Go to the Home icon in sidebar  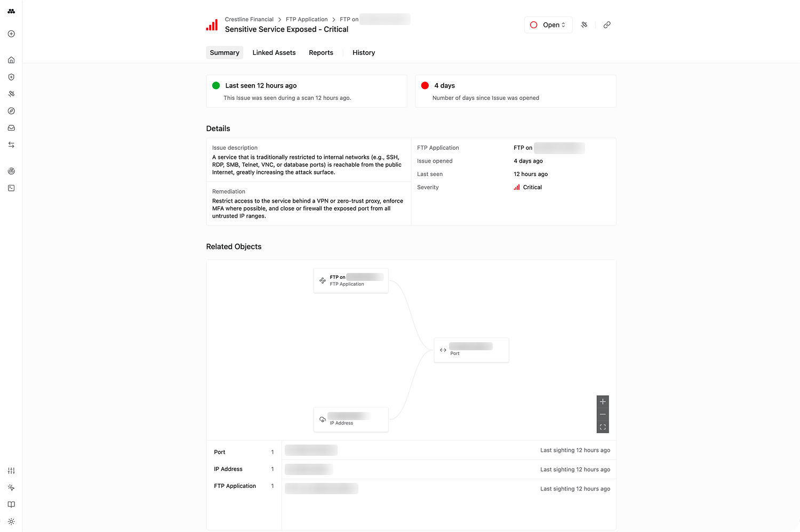pyautogui.click(x=11, y=60)
